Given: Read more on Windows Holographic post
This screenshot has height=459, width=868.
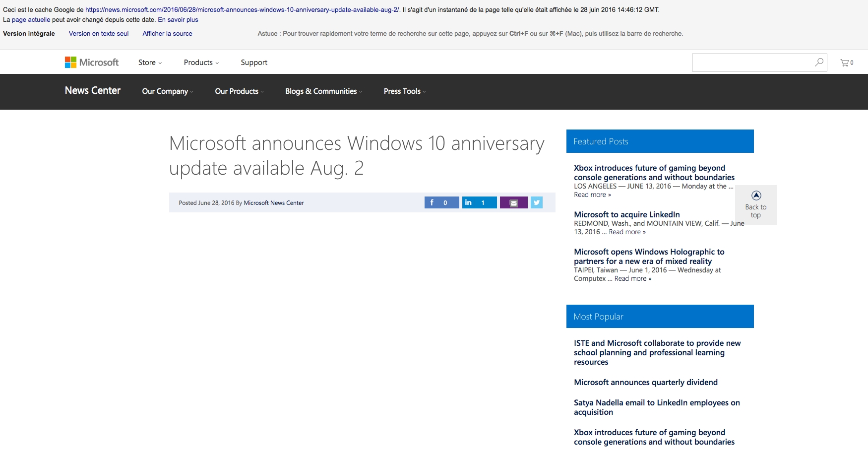Looking at the screenshot, I should 633,278.
